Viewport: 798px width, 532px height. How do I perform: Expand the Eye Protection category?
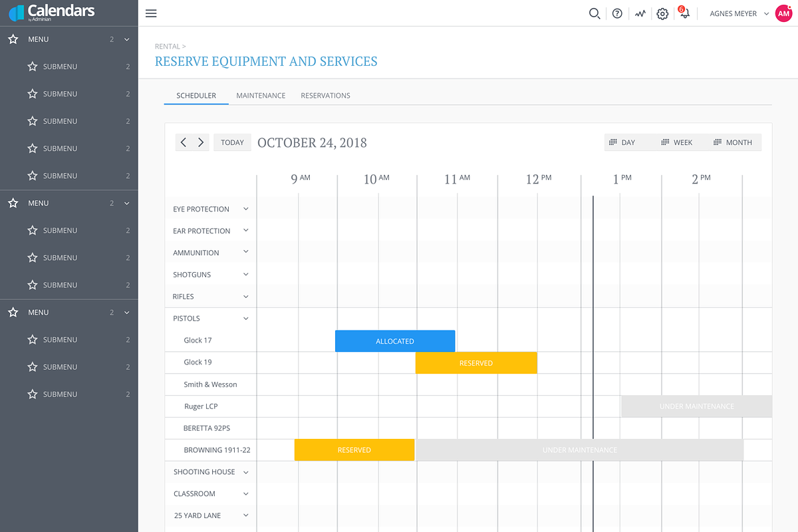click(x=245, y=209)
